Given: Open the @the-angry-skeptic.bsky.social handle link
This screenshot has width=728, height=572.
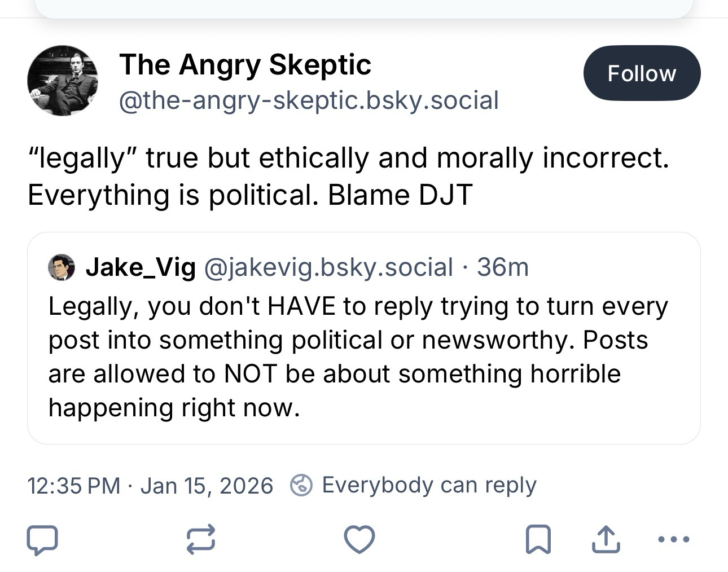Looking at the screenshot, I should coord(309,100).
